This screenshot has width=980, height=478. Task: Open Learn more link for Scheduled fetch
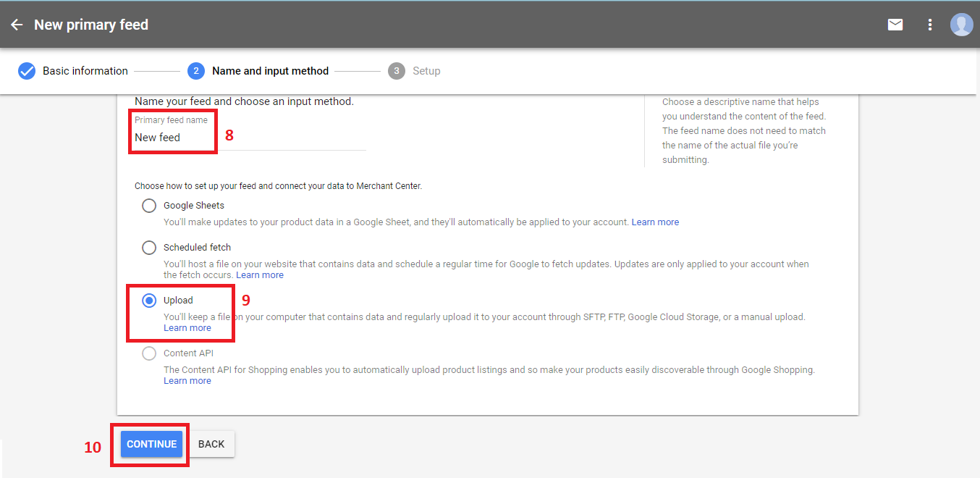click(260, 275)
